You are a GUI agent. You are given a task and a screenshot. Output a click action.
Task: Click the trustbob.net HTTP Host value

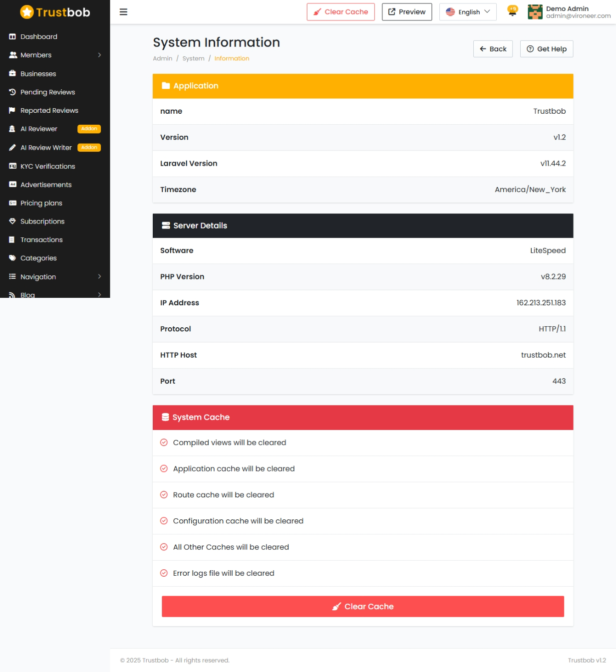(x=544, y=355)
